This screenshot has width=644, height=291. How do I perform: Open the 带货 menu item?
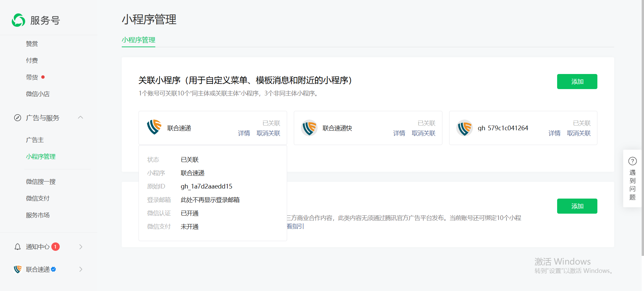32,77
